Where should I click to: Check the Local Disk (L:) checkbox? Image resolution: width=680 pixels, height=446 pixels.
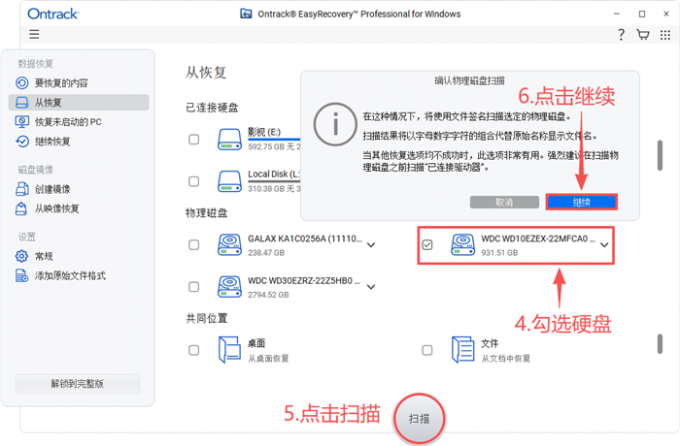[194, 181]
